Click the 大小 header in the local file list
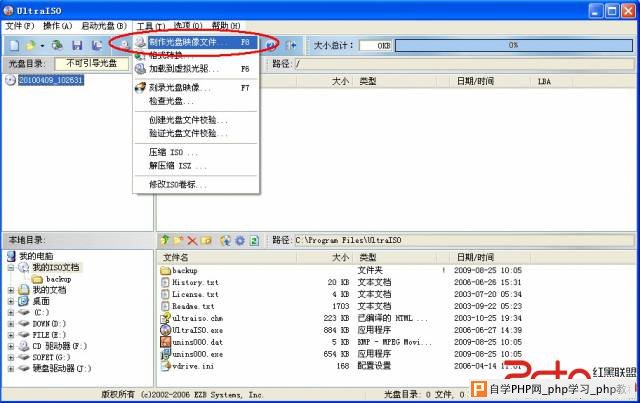Viewport: 640px width, 403px height. 340,257
